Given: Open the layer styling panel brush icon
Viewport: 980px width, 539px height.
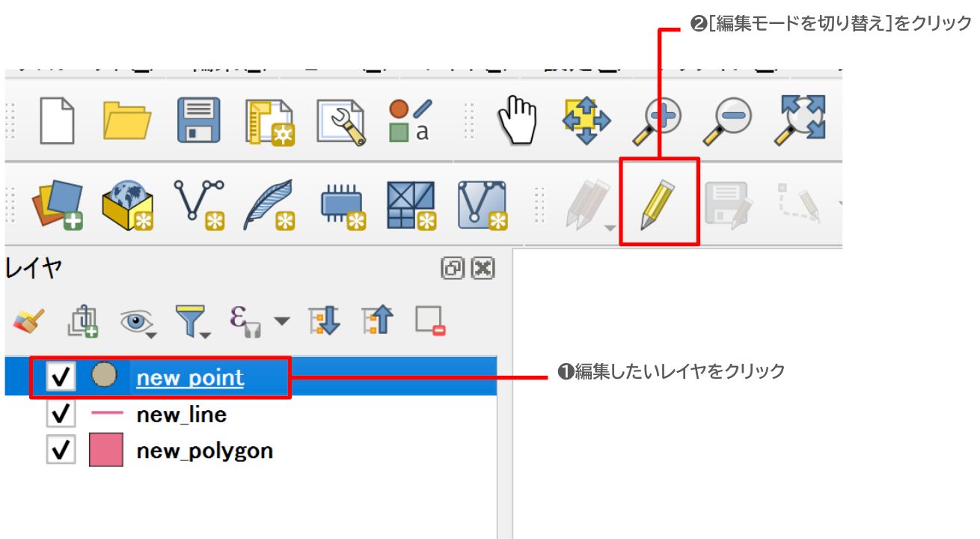Looking at the screenshot, I should coord(29,320).
